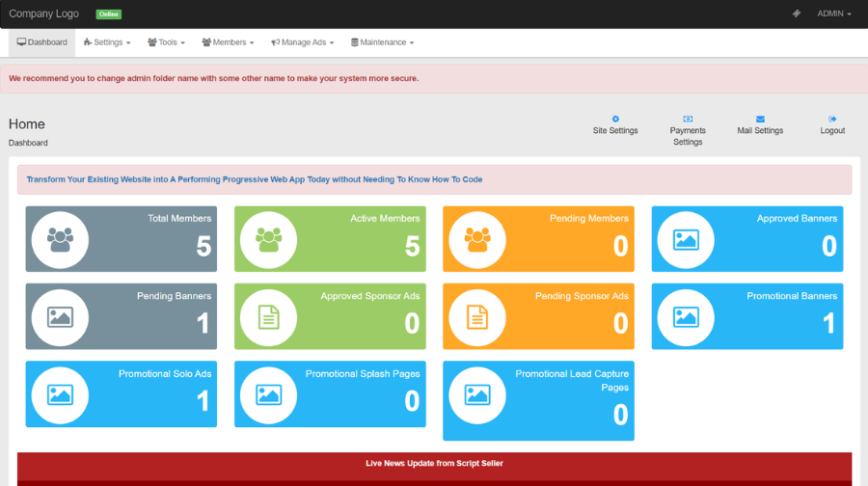Click the Promotional Splash Pages image icon

point(268,395)
